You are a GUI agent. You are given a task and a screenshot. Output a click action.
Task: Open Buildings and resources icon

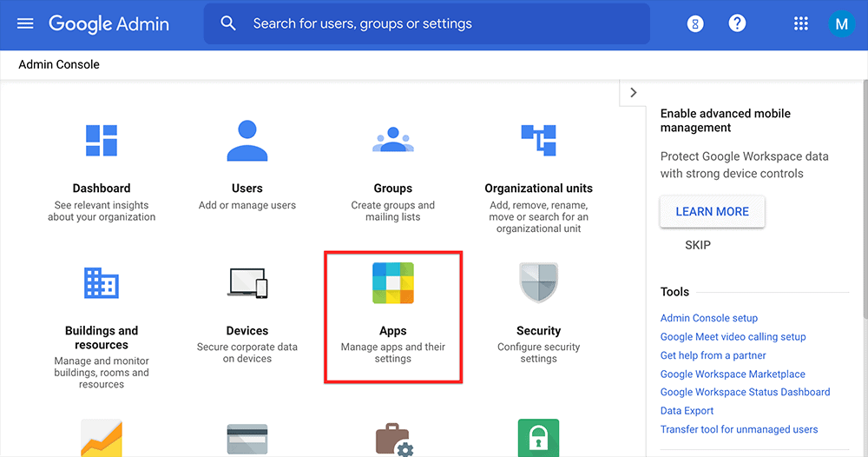[102, 283]
